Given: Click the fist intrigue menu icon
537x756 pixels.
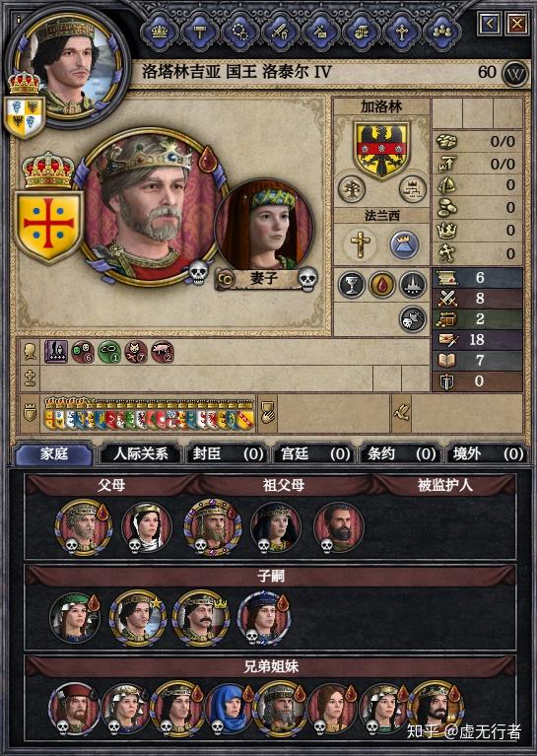Looking at the screenshot, I should tap(361, 32).
